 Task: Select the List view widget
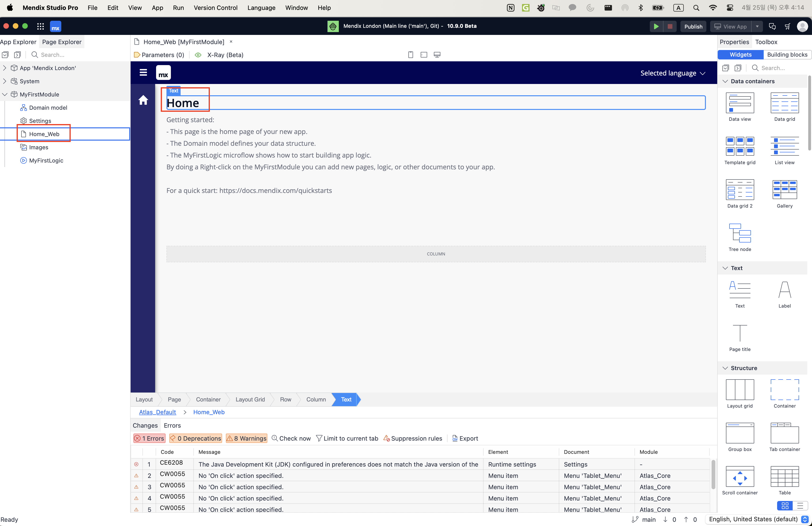point(784,150)
